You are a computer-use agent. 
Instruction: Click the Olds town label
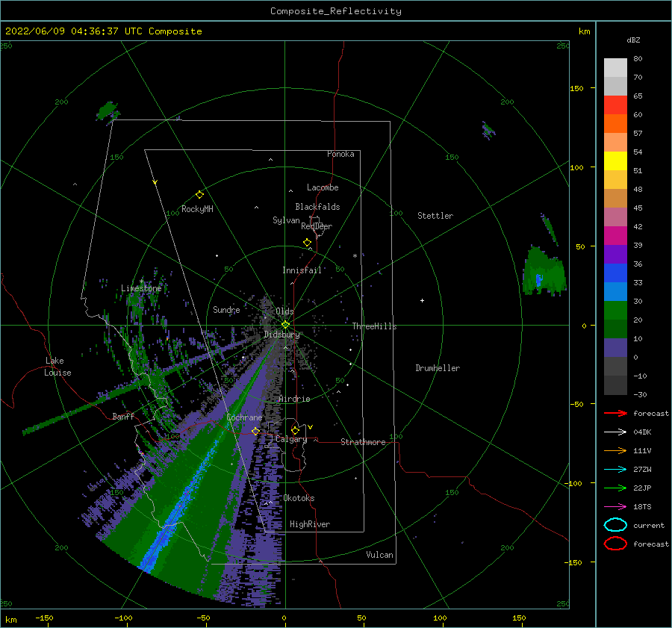pos(284,311)
